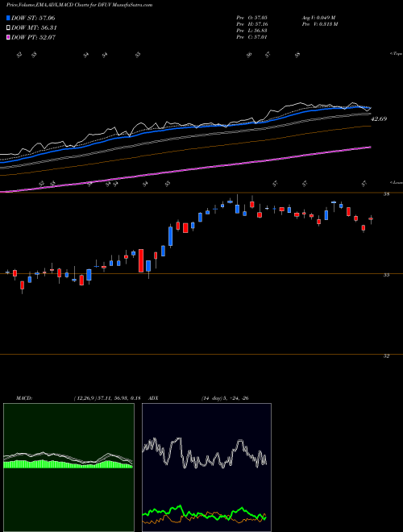Click the '<Tops' label at right edge
Image resolution: width=403 pixels, height=532 pixels.
397,54
